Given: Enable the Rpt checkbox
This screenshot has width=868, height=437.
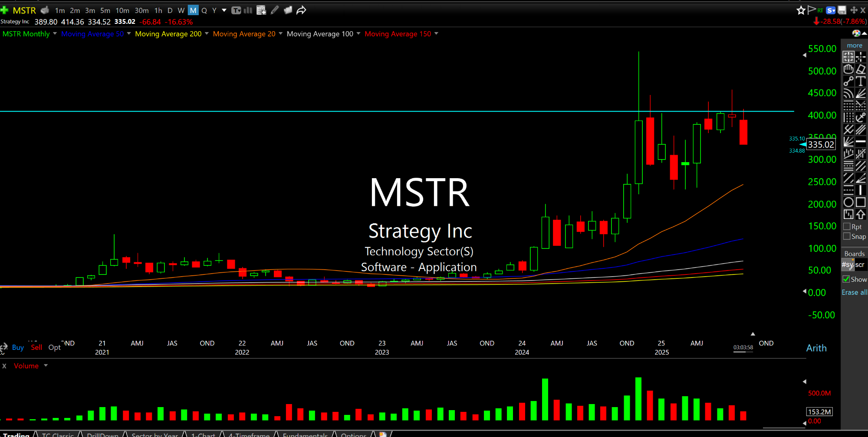Looking at the screenshot, I should pos(847,226).
